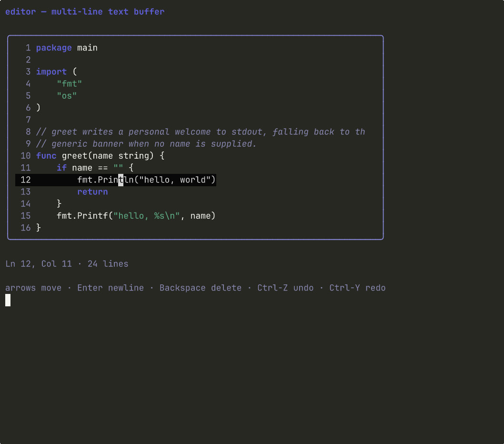
Task: Click the 'import' keyword on line 3
Action: click(51, 71)
